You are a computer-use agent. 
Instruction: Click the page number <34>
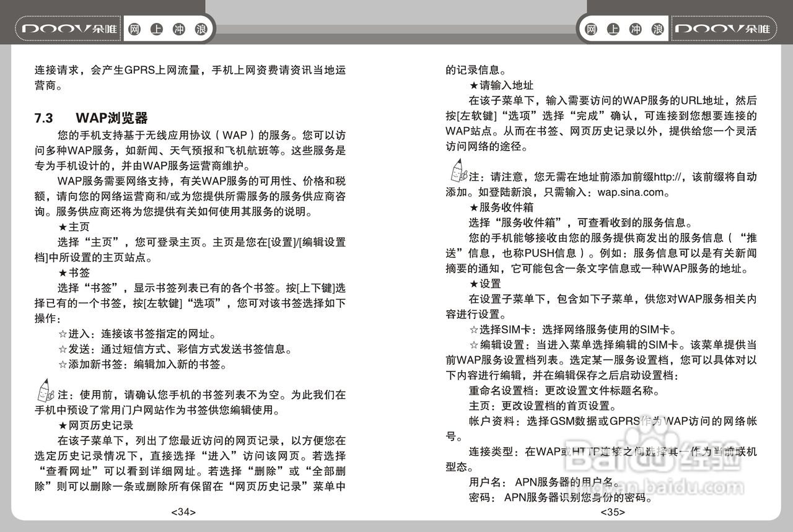pyautogui.click(x=184, y=512)
